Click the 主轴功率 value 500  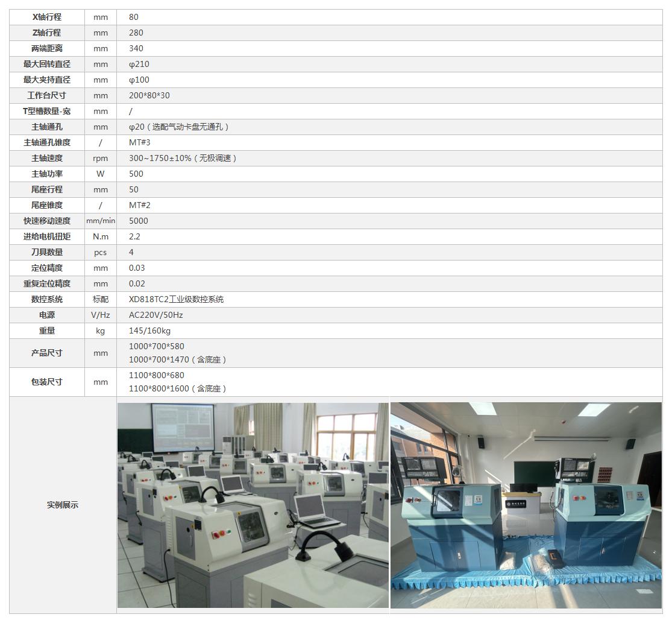coord(136,174)
